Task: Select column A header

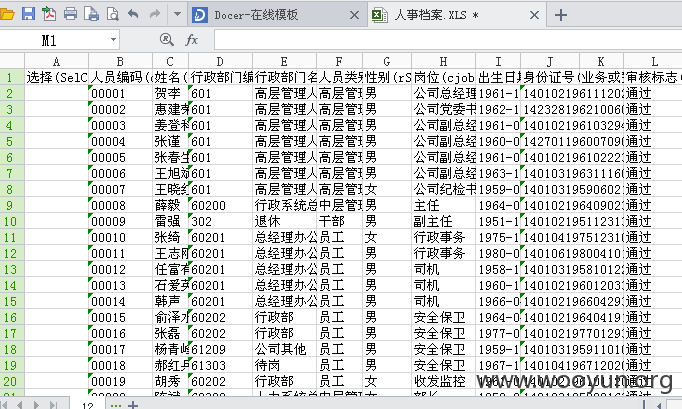Action: point(57,61)
